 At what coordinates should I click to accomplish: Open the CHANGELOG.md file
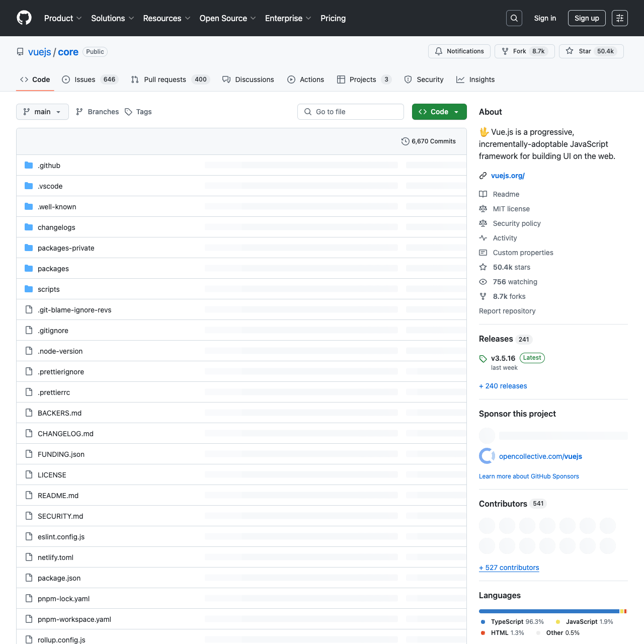pyautogui.click(x=65, y=434)
